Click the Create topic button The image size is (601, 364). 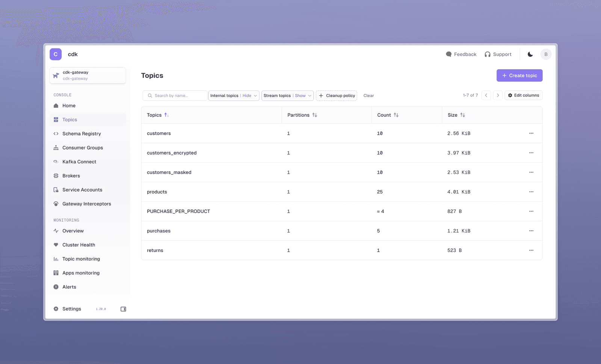519,76
